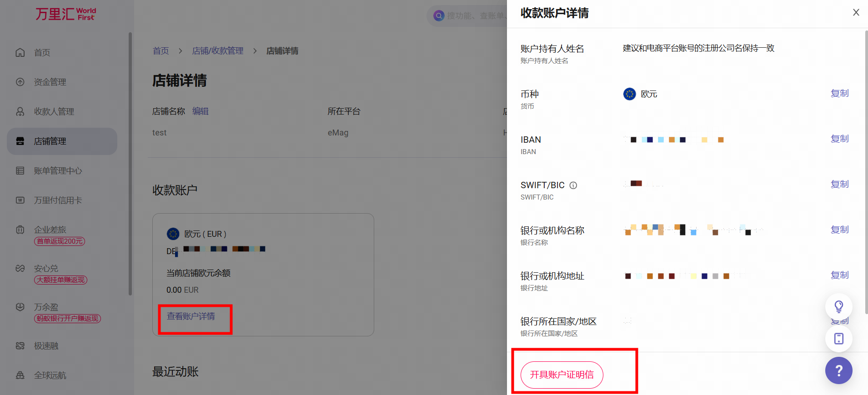868x395 pixels.
Task: Click the sidebar scrollbar
Action: coord(130,164)
